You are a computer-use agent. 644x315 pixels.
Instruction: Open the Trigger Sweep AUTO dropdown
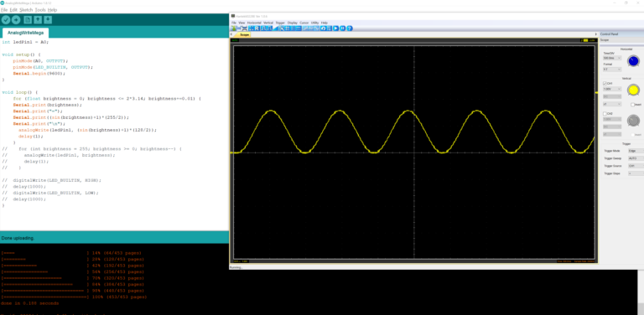click(x=636, y=157)
